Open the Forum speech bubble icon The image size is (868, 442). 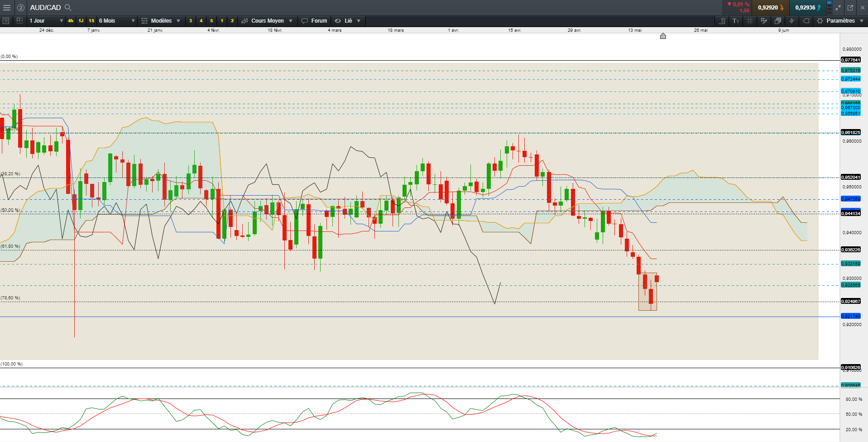pos(305,21)
